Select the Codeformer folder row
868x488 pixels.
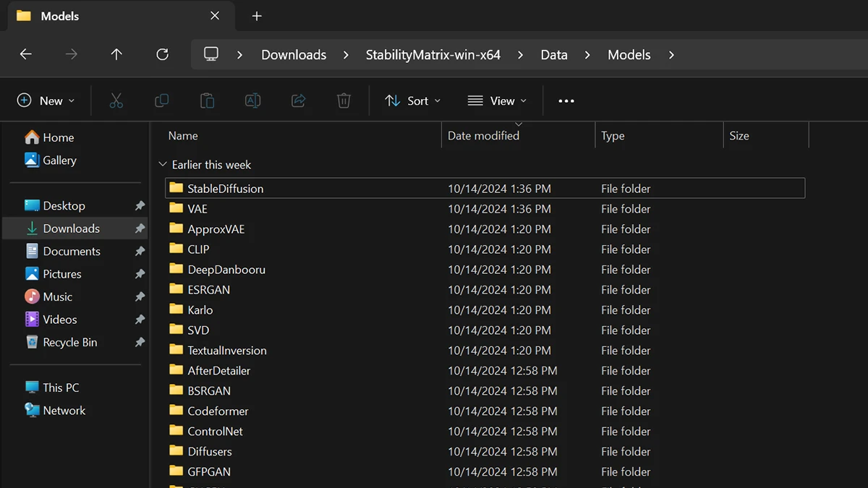pos(485,411)
